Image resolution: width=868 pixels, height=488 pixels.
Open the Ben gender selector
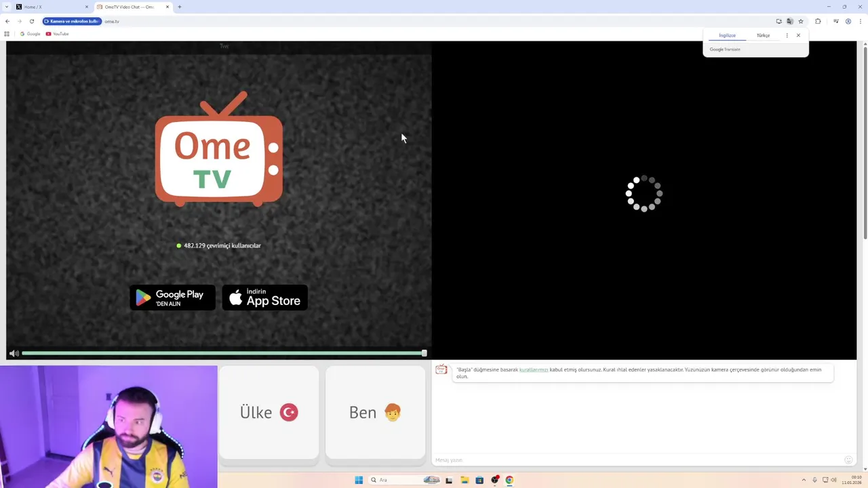[x=375, y=412]
